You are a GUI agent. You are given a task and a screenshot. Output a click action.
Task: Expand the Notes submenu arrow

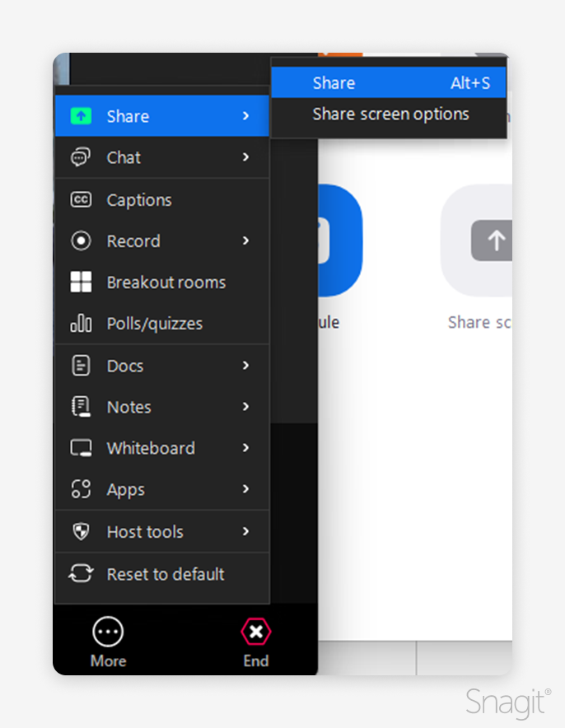(x=245, y=407)
